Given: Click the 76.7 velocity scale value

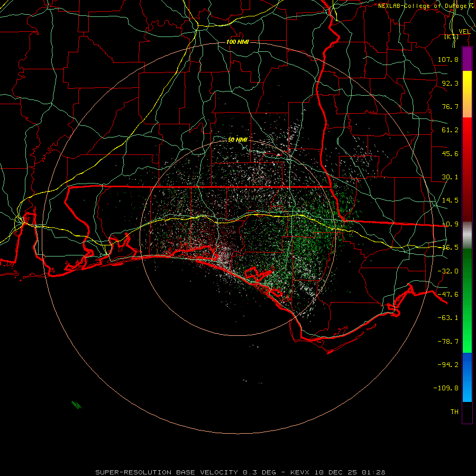Looking at the screenshot, I should 450,106.
